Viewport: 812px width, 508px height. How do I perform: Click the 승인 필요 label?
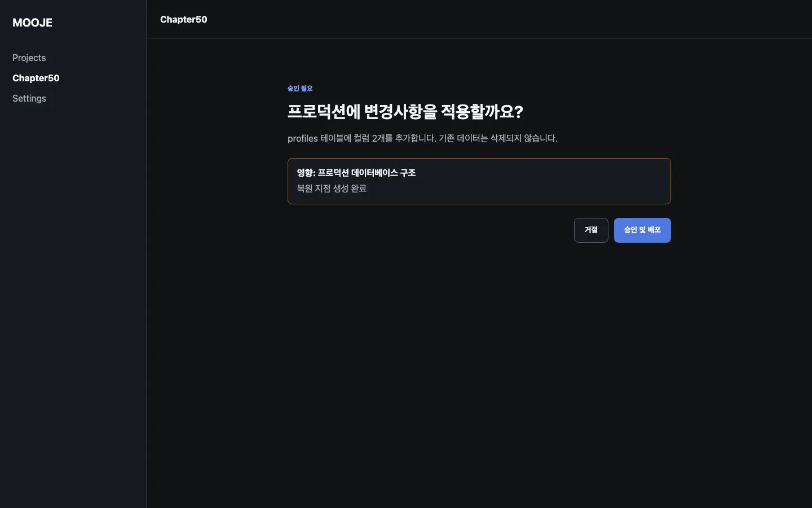pyautogui.click(x=300, y=89)
